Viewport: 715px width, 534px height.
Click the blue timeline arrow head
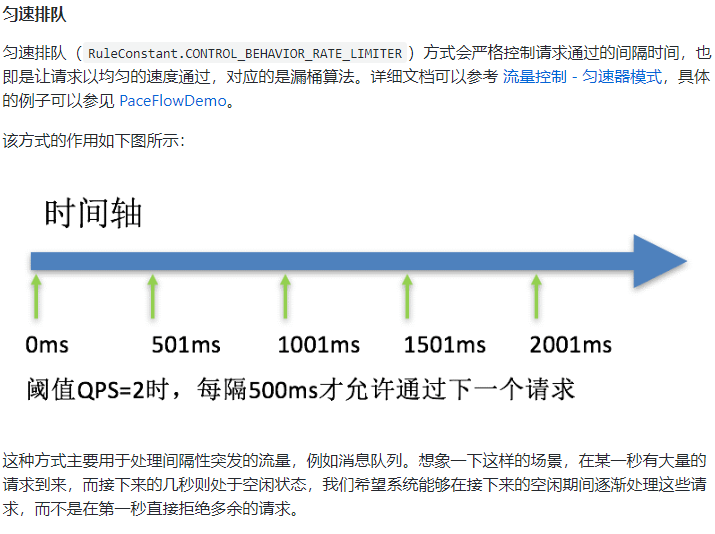(x=659, y=261)
